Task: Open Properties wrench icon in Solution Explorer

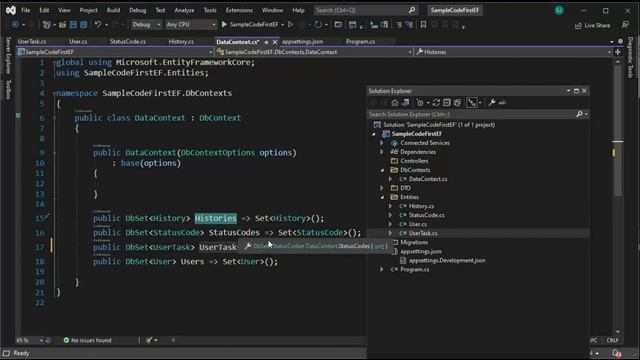Action: point(492,102)
